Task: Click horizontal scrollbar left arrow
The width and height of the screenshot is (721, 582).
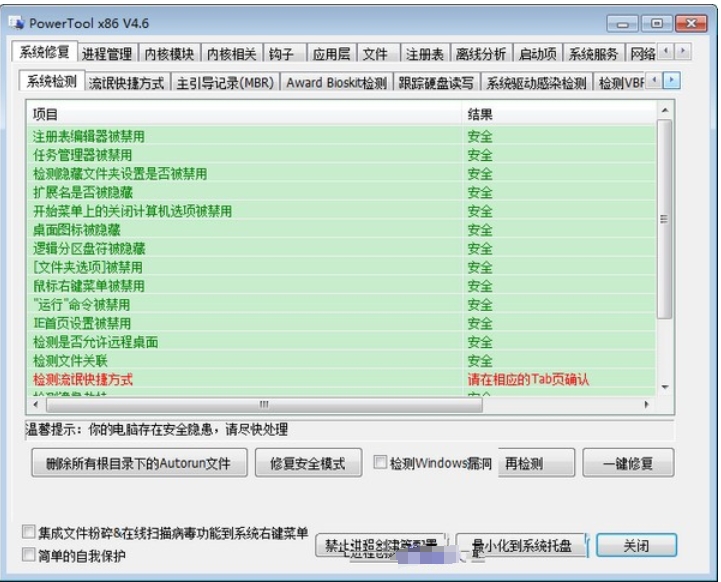Action: coord(36,405)
